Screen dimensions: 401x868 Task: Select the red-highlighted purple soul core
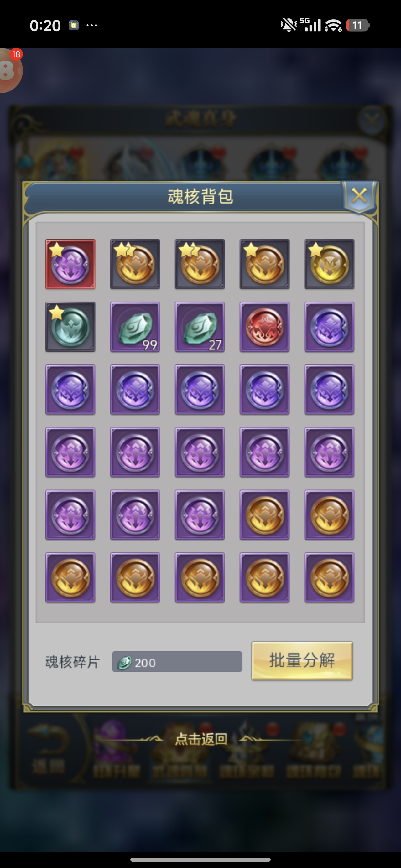point(70,264)
